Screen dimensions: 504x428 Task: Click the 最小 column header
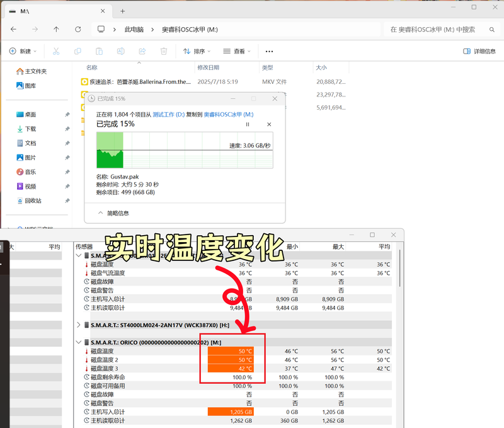tap(292, 246)
